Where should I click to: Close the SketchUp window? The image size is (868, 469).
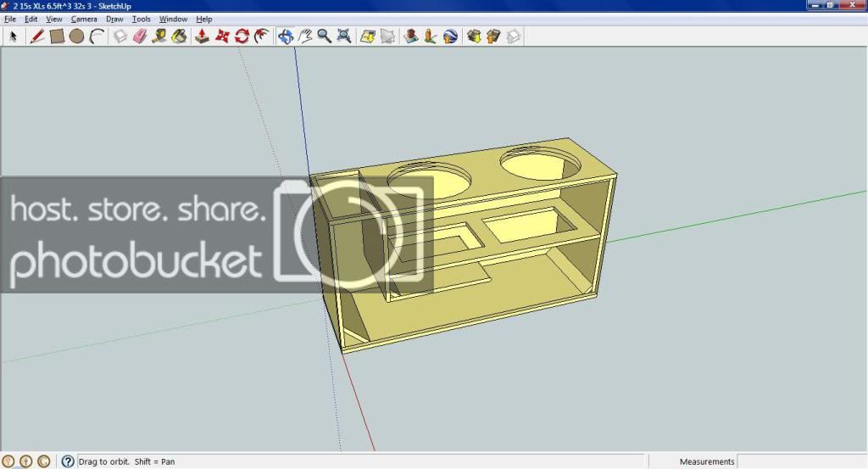point(853,4)
